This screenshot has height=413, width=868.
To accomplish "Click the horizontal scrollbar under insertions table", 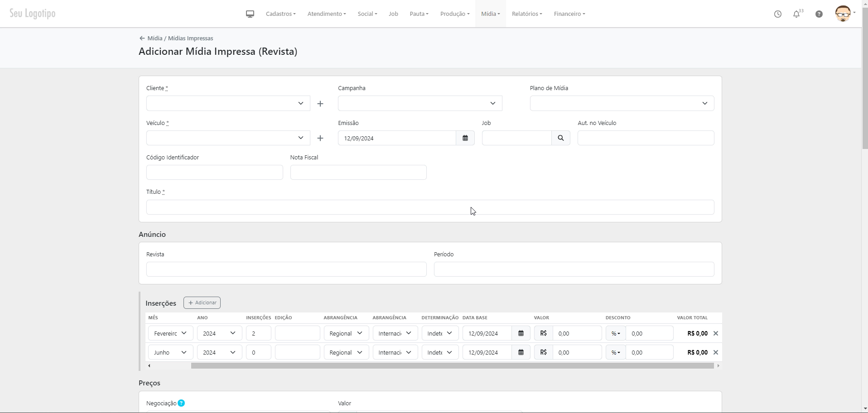I will tap(452, 365).
